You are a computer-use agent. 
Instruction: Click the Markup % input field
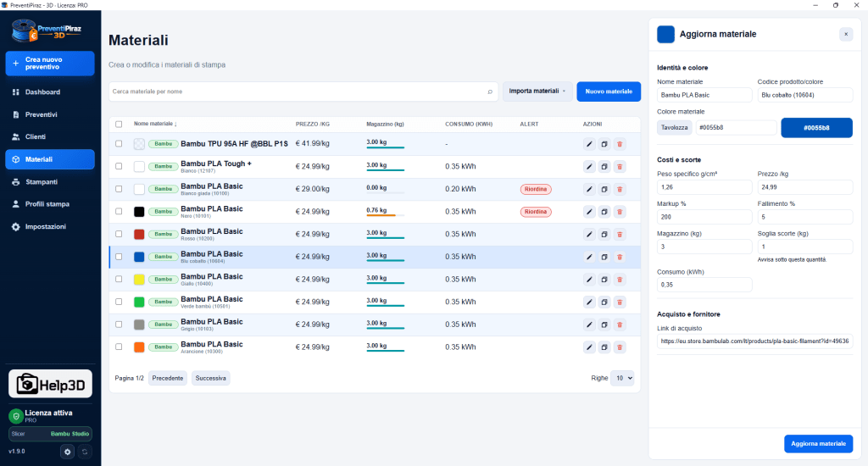click(x=704, y=217)
